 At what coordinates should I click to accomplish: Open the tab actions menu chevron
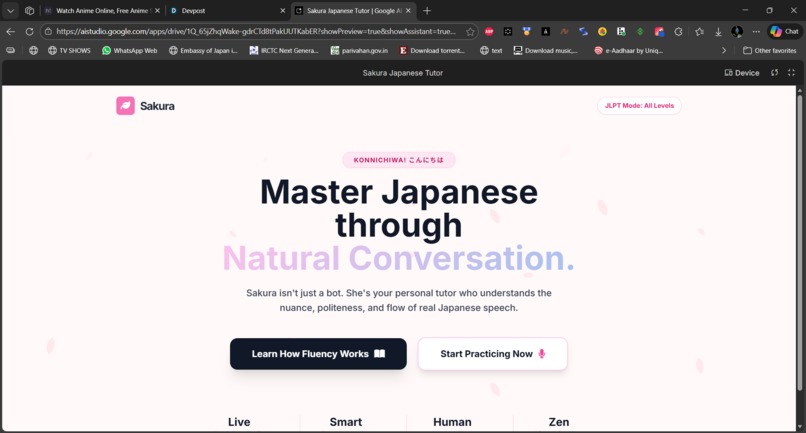point(10,11)
